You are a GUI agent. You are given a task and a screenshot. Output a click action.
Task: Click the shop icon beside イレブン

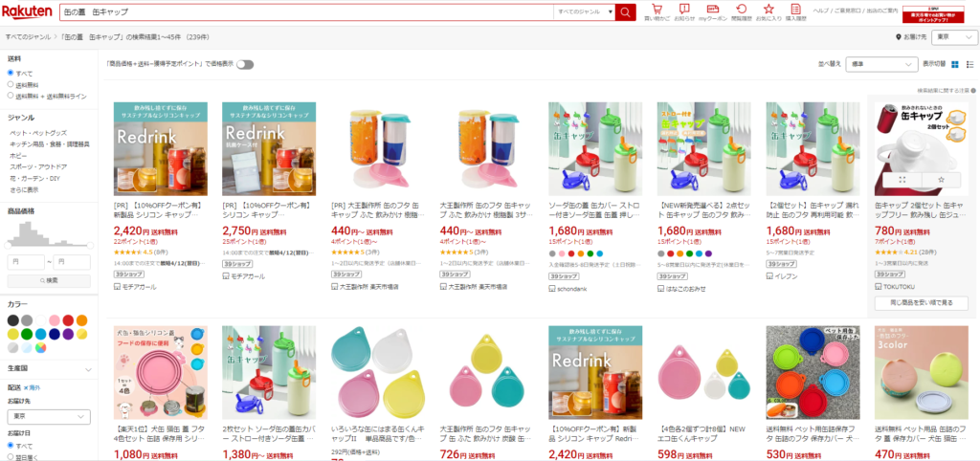click(769, 276)
